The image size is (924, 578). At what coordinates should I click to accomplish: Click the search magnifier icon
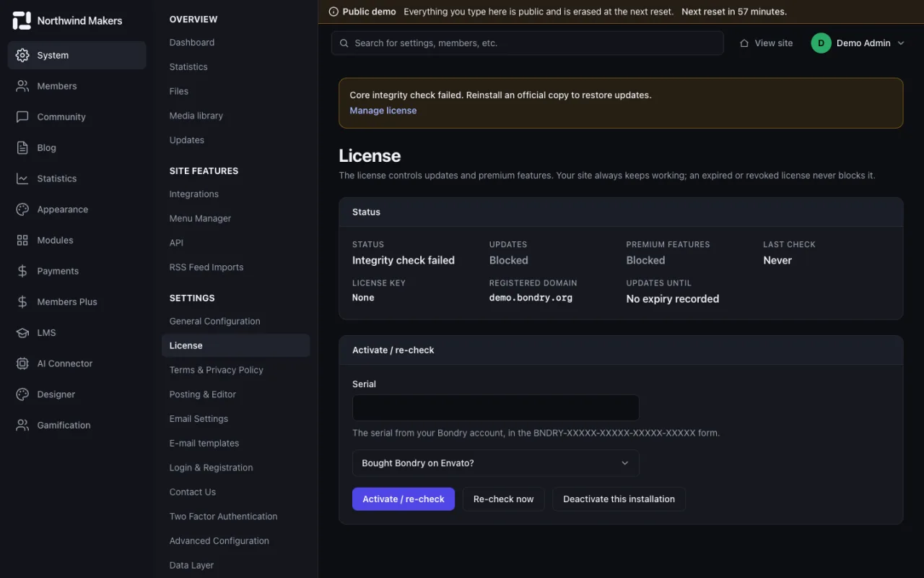[344, 43]
